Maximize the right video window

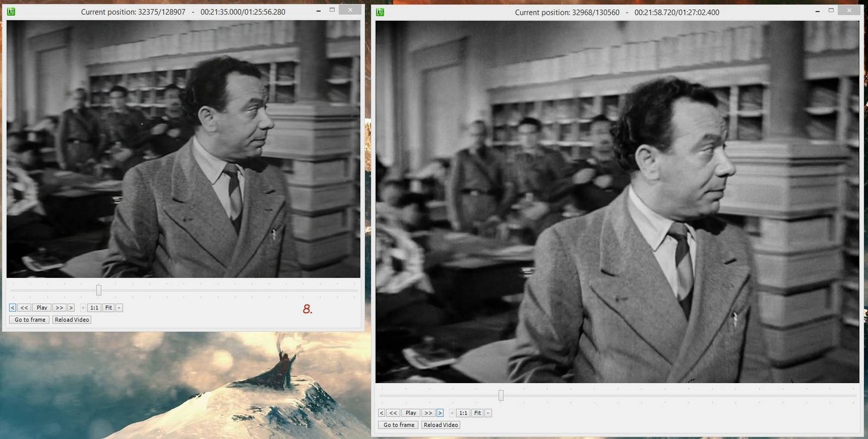tap(831, 10)
